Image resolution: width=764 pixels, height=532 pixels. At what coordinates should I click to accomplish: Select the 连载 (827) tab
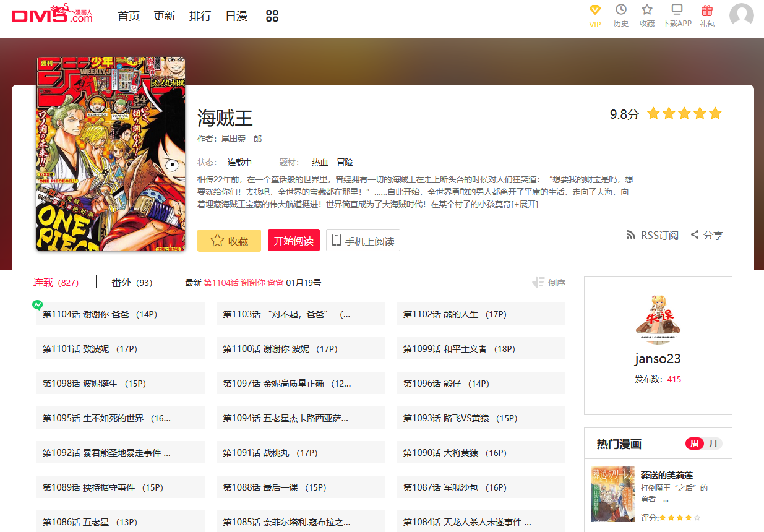[56, 283]
